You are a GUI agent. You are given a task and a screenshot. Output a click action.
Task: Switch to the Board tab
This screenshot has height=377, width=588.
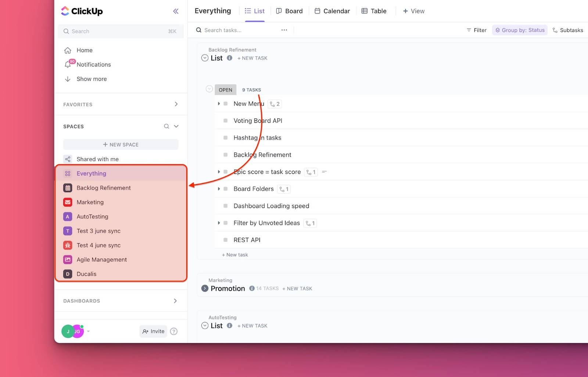pos(290,11)
